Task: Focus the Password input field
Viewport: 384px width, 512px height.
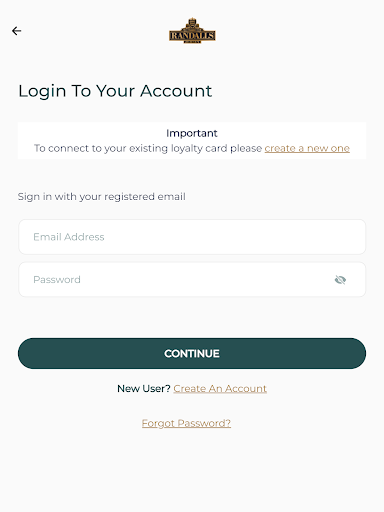Action: 192,279
